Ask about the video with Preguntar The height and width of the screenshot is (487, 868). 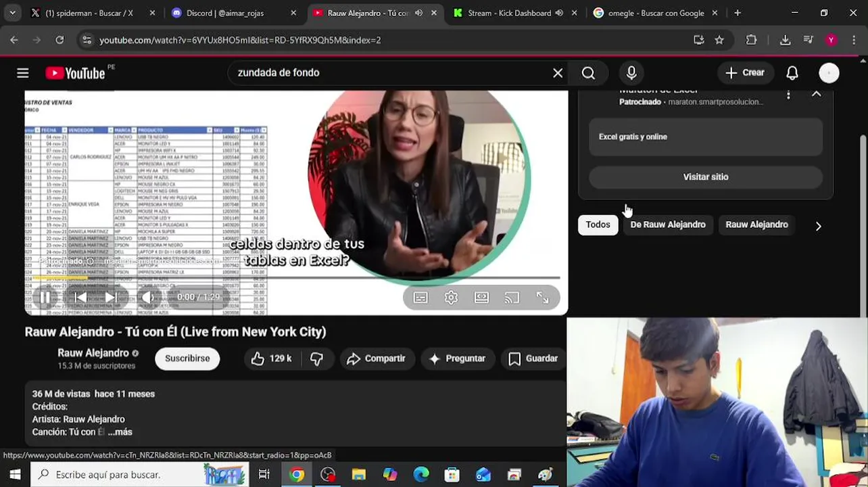click(458, 358)
